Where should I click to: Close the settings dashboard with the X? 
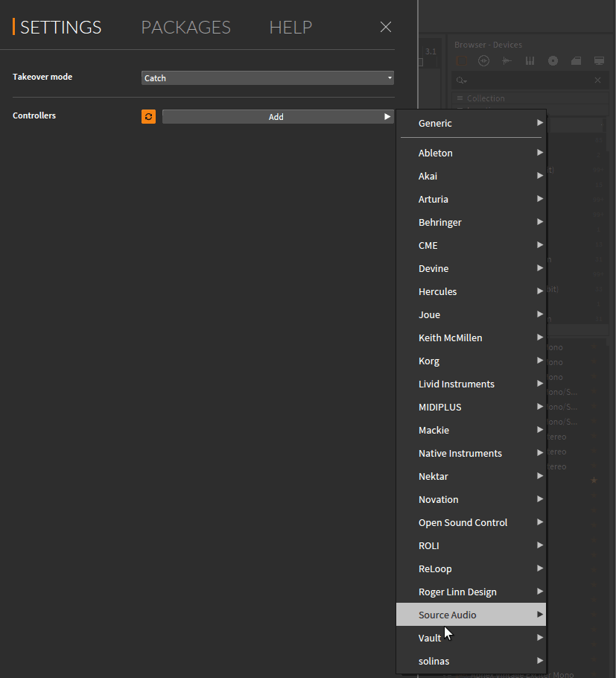(386, 28)
